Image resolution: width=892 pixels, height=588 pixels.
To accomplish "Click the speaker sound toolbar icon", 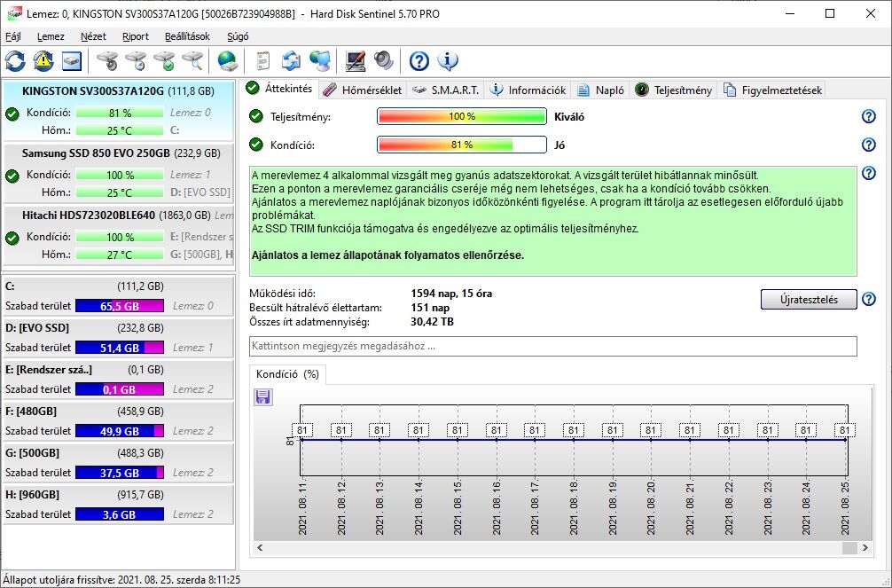I will click(x=384, y=61).
